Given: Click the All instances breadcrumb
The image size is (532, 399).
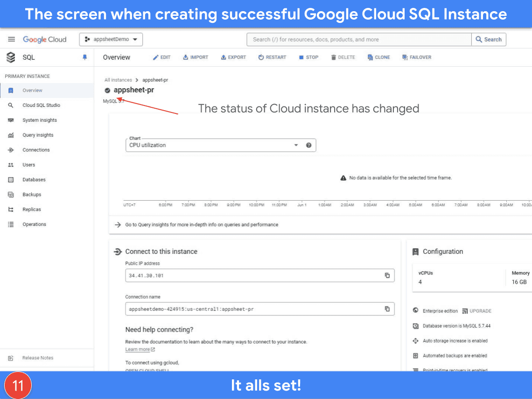Looking at the screenshot, I should click(118, 80).
